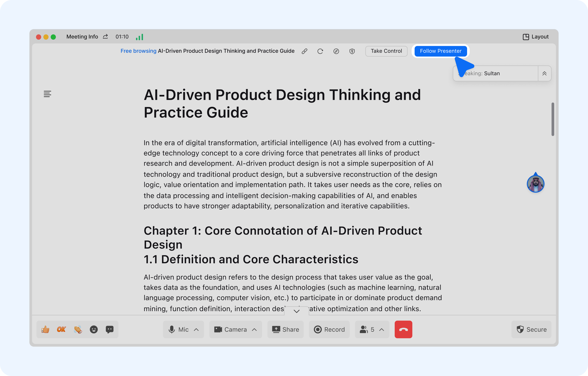This screenshot has height=376, width=588.
Task: Click the copy link icon beside document title
Action: [x=304, y=51]
